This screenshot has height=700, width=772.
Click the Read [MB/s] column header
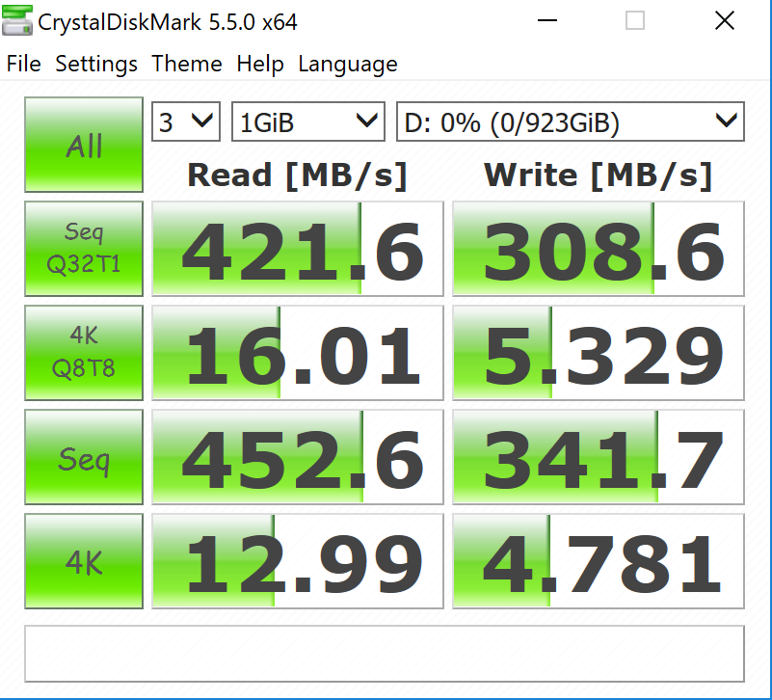298,175
